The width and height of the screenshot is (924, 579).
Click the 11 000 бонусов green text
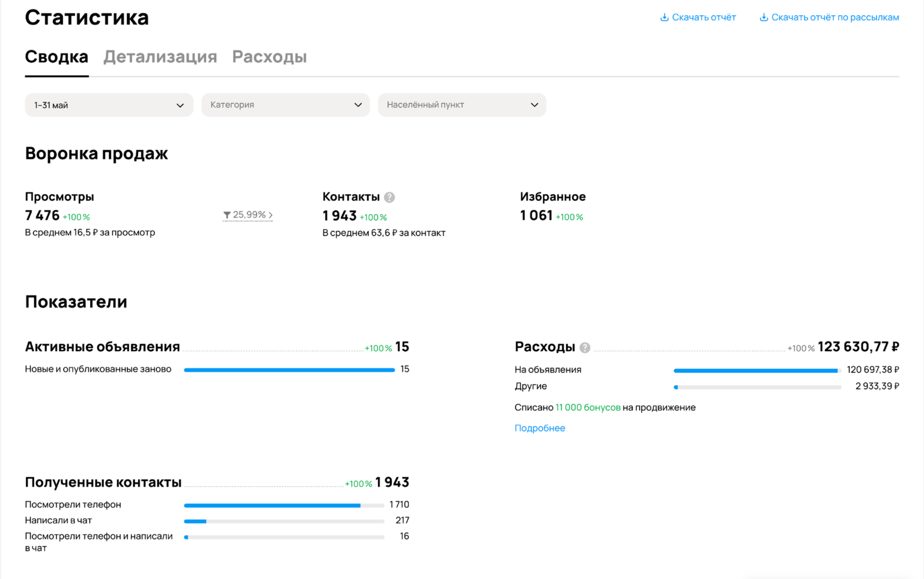[x=588, y=407]
